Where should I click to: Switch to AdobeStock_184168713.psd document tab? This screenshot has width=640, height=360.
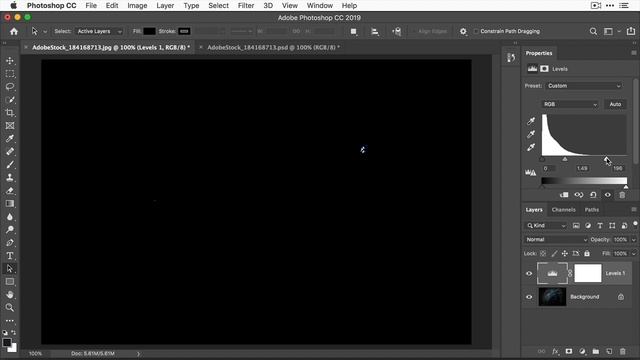point(273,47)
